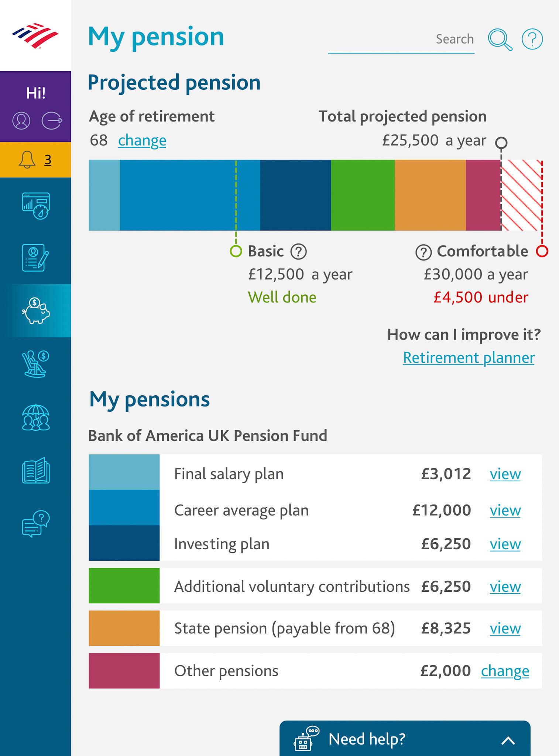View the Career average plan details
Screen dimensions: 559x756
click(x=505, y=511)
